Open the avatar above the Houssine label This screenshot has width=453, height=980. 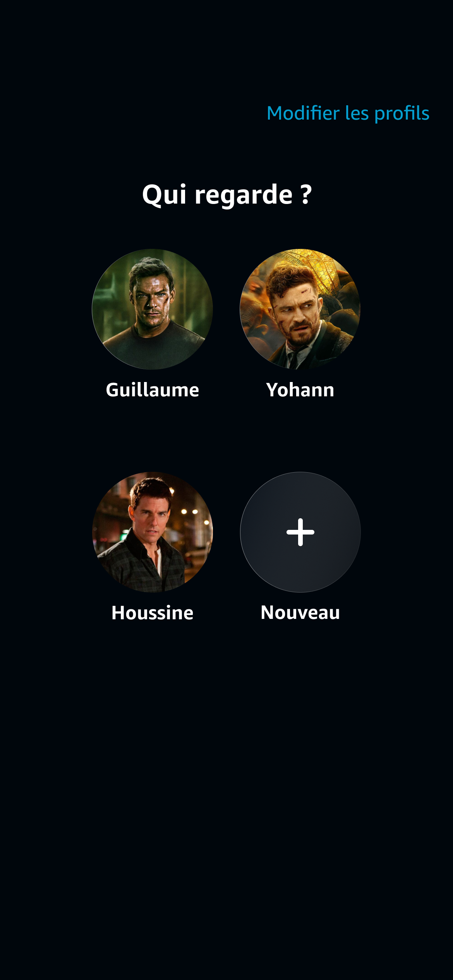click(x=152, y=532)
